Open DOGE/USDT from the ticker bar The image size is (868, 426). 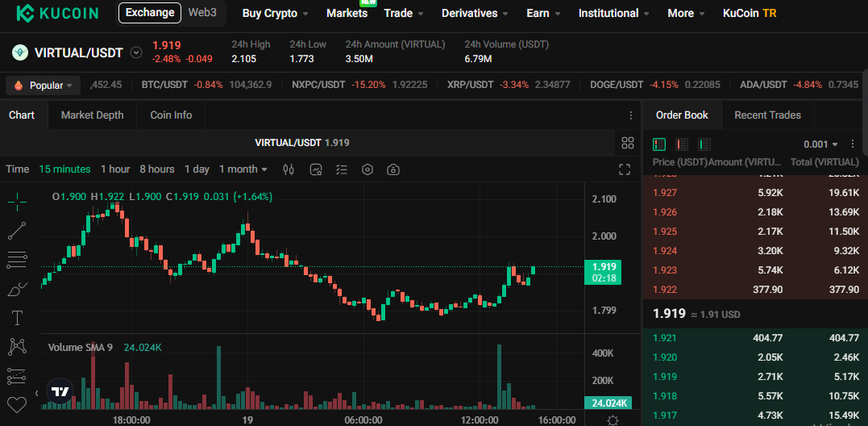[655, 86]
